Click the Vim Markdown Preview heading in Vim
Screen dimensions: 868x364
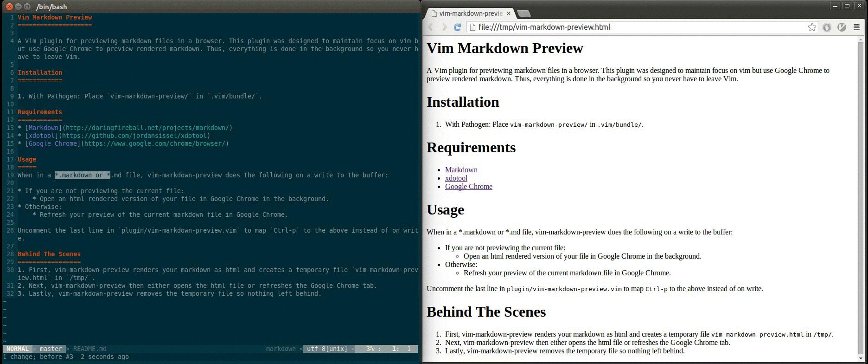click(x=55, y=17)
